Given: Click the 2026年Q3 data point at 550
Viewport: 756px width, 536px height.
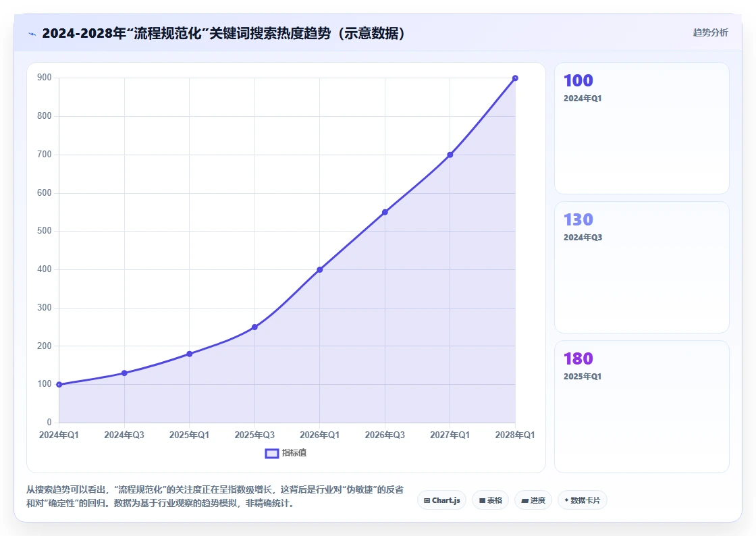Looking at the screenshot, I should click(385, 212).
